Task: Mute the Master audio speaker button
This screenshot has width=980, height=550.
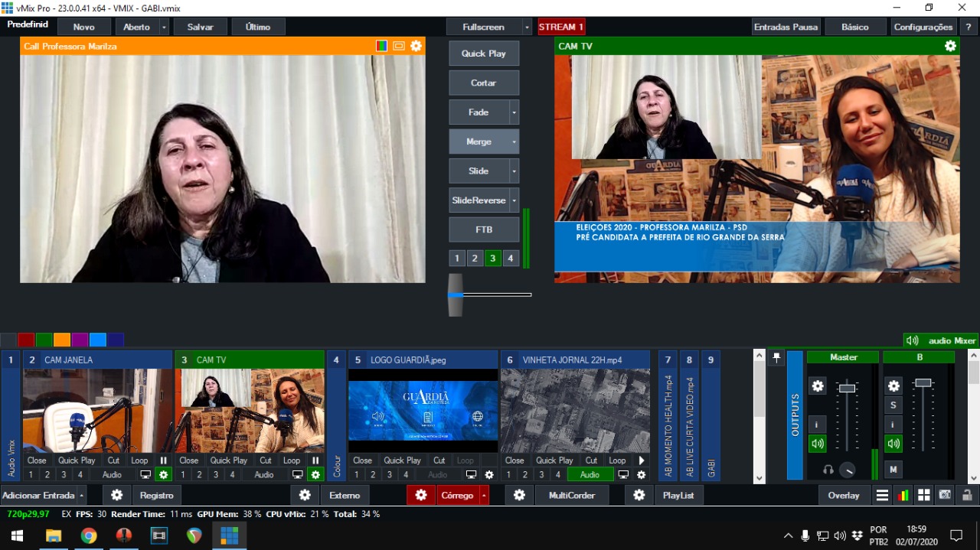Action: tap(818, 444)
